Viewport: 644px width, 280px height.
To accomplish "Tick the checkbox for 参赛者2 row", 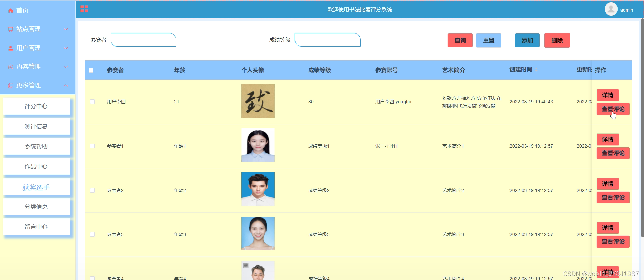I will pyautogui.click(x=92, y=190).
